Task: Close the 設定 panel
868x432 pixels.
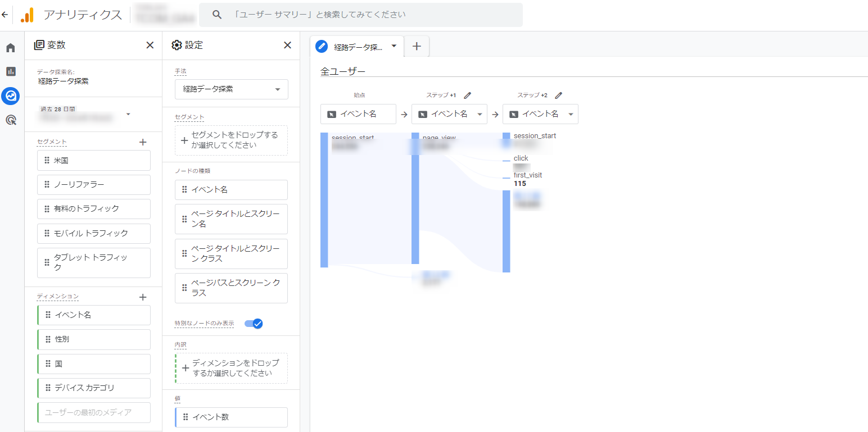Action: (287, 46)
